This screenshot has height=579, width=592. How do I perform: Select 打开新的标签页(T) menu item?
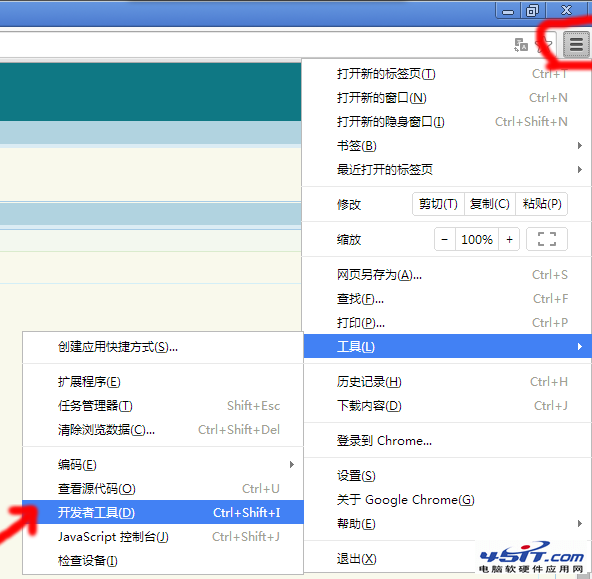447,74
